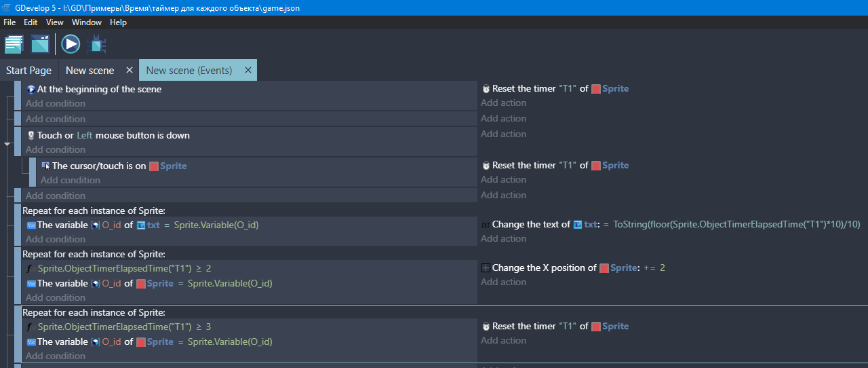868x368 pixels.
Task: Collapse the mouse button event's sub-events triangle
Action: tap(7, 144)
